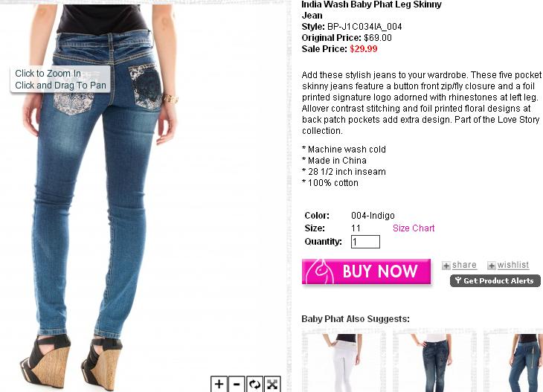
Task: Click the plus icon beside share
Action: 446,266
